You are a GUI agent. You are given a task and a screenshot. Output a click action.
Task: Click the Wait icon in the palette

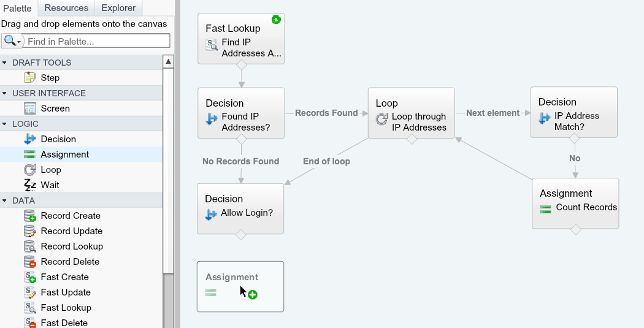[29, 185]
